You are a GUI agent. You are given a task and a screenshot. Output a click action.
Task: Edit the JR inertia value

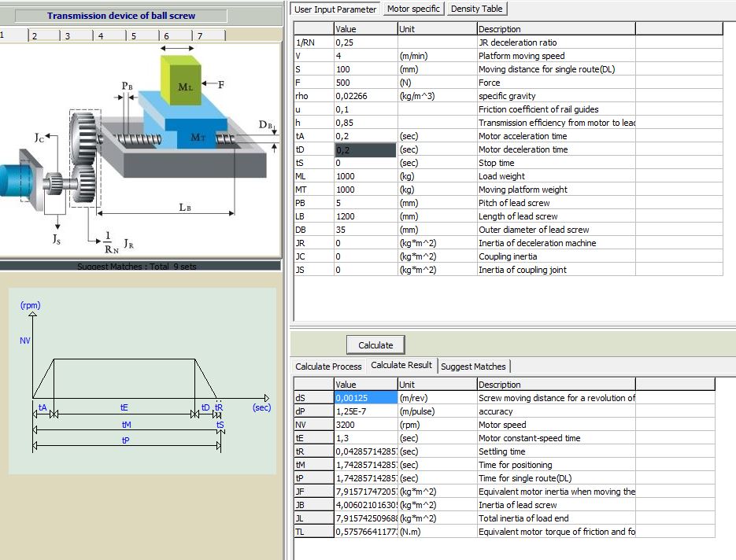tap(366, 243)
